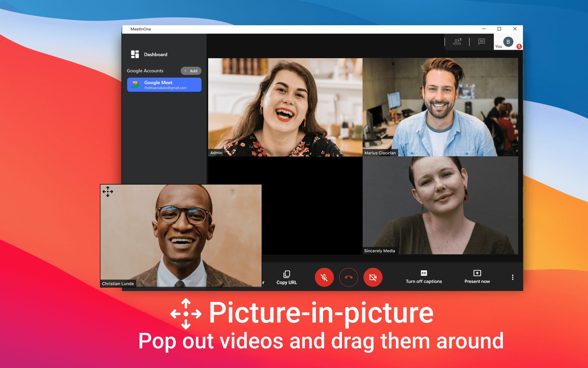Hang up with the red phone button
The image size is (588, 368).
tap(349, 277)
